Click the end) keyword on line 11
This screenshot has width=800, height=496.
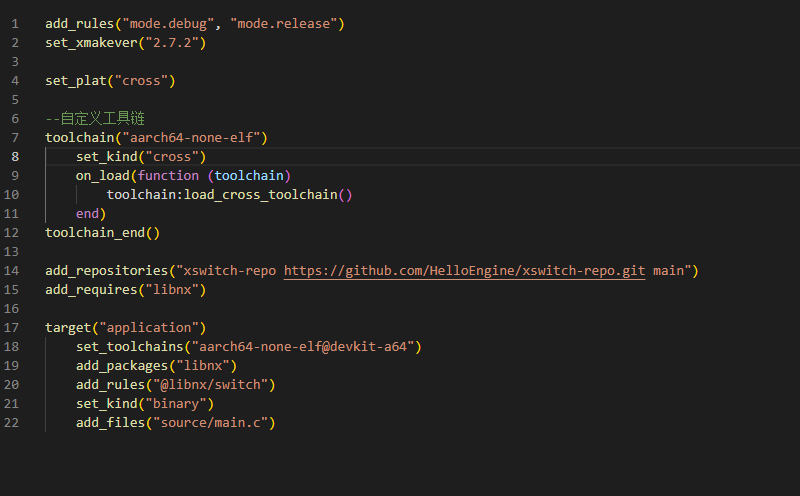pyautogui.click(x=91, y=214)
